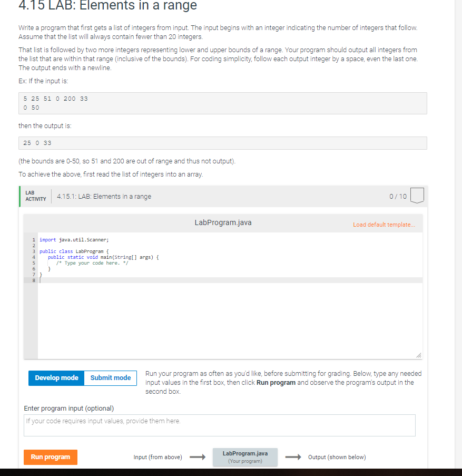Click line number 5 in the editor gutter

[34, 263]
